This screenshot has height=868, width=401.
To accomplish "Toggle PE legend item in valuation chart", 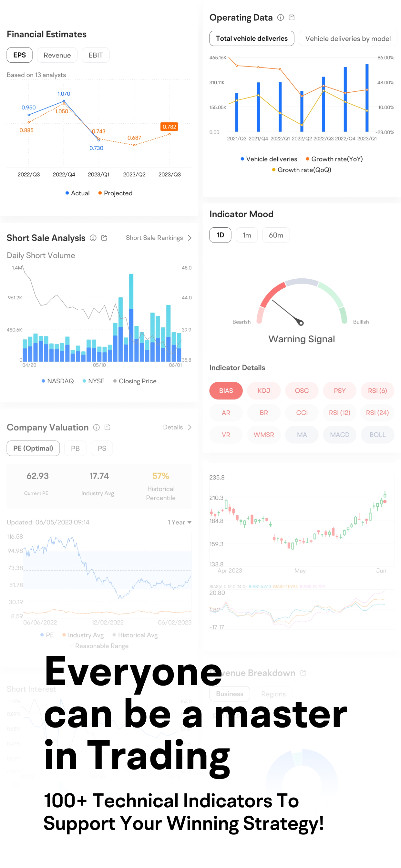I will (47, 635).
